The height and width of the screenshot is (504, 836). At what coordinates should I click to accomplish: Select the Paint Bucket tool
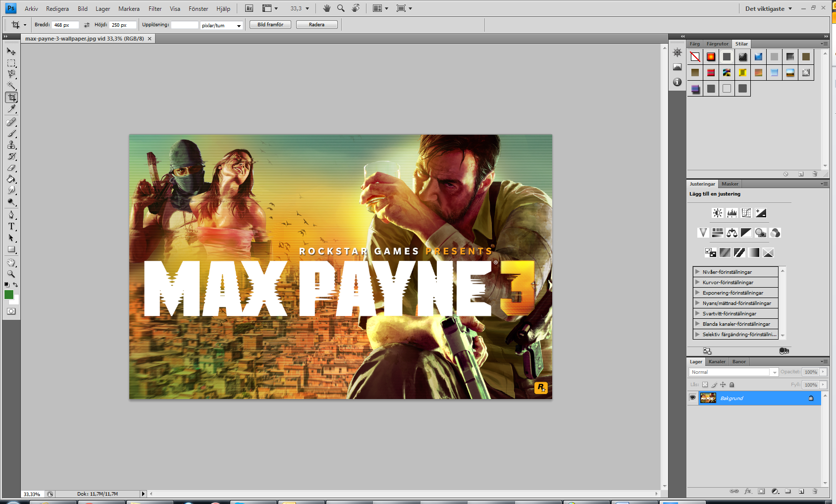pyautogui.click(x=11, y=179)
